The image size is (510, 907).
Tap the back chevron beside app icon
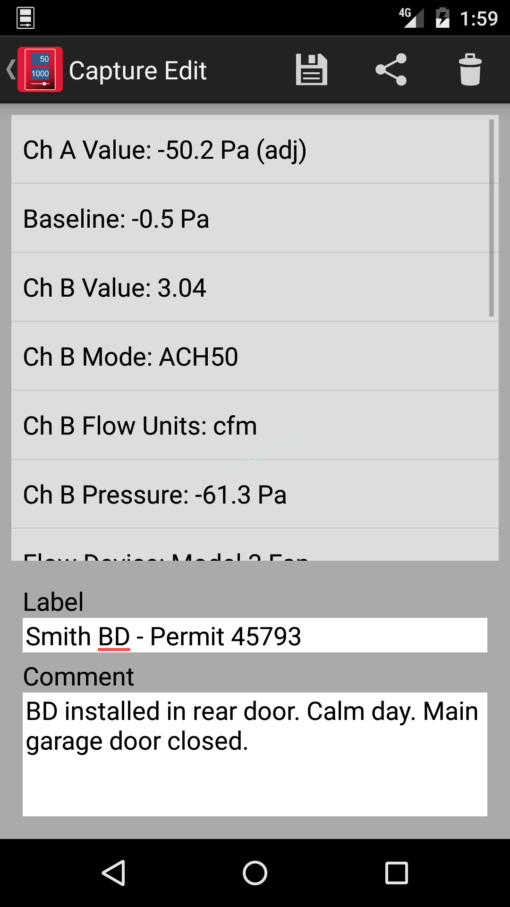pos(10,70)
